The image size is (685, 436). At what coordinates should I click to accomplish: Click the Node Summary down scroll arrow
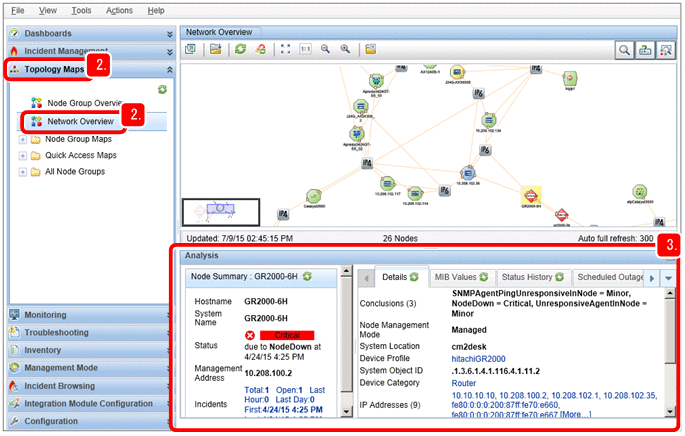pos(346,412)
